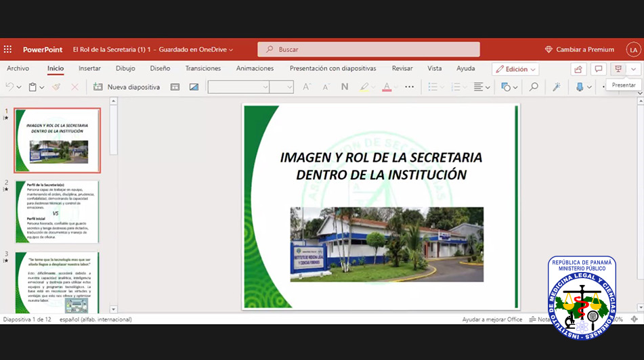Click the Bullets list icon
This screenshot has width=644, height=360.
pos(433,87)
